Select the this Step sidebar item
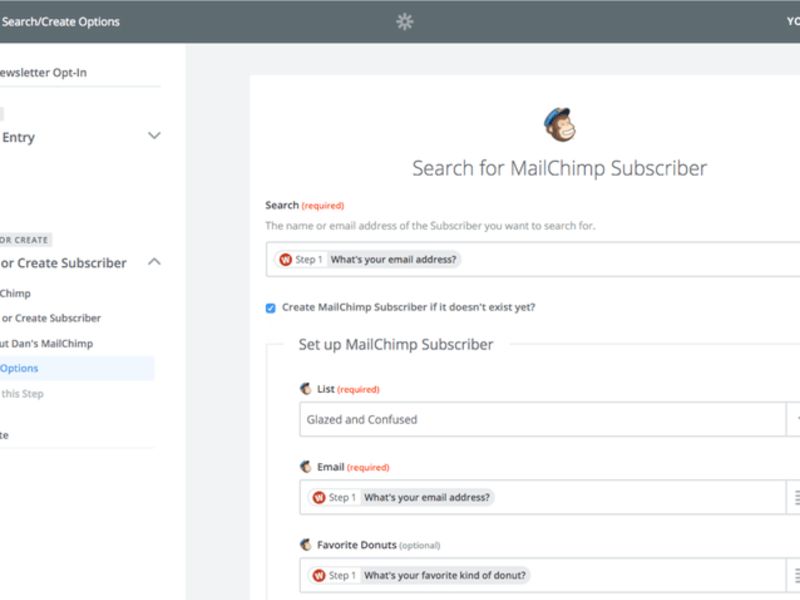 22,394
